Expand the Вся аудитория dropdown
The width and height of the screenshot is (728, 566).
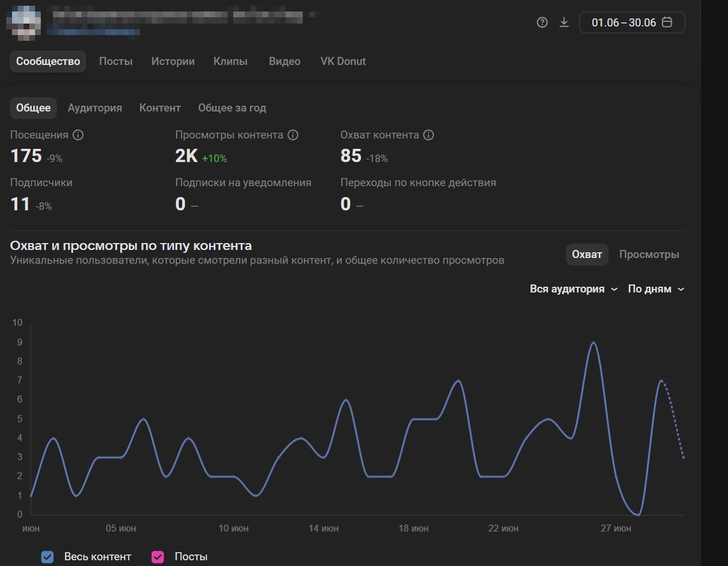[x=573, y=289]
